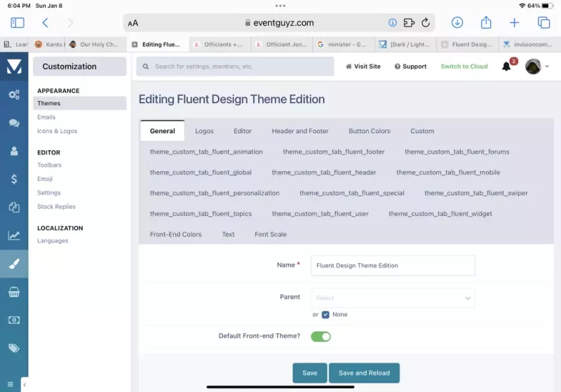Click the settings search field
The width and height of the screenshot is (561, 392).
[x=235, y=67]
